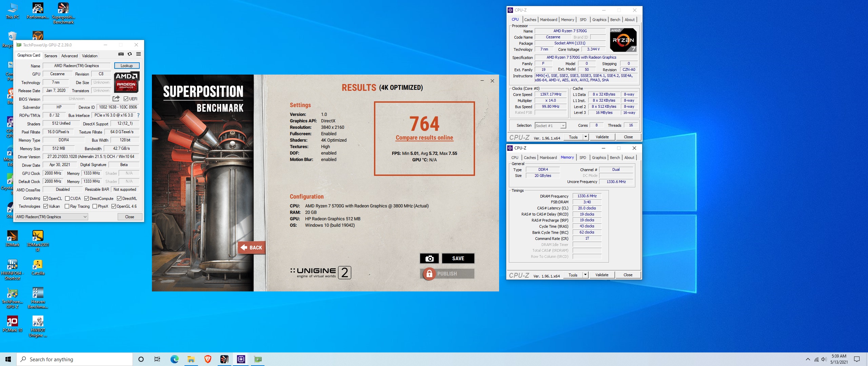The height and width of the screenshot is (366, 868).
Task: Open SPD tab in lower CPU-Z window
Action: pyautogui.click(x=583, y=158)
